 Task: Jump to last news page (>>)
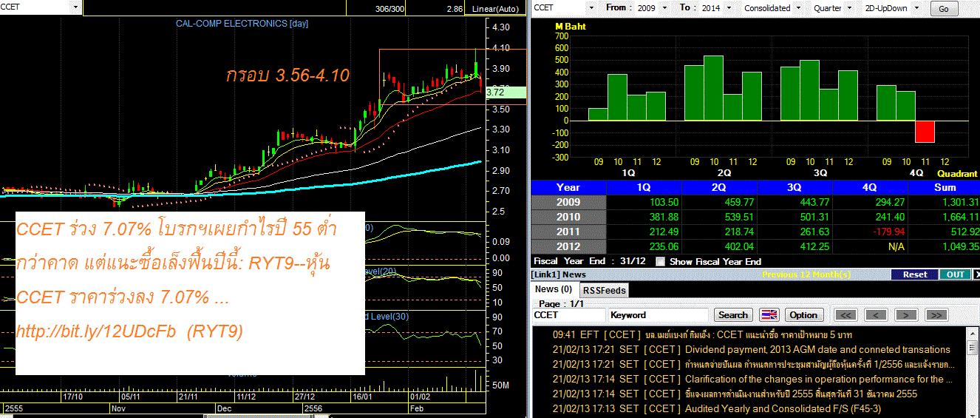tap(936, 315)
